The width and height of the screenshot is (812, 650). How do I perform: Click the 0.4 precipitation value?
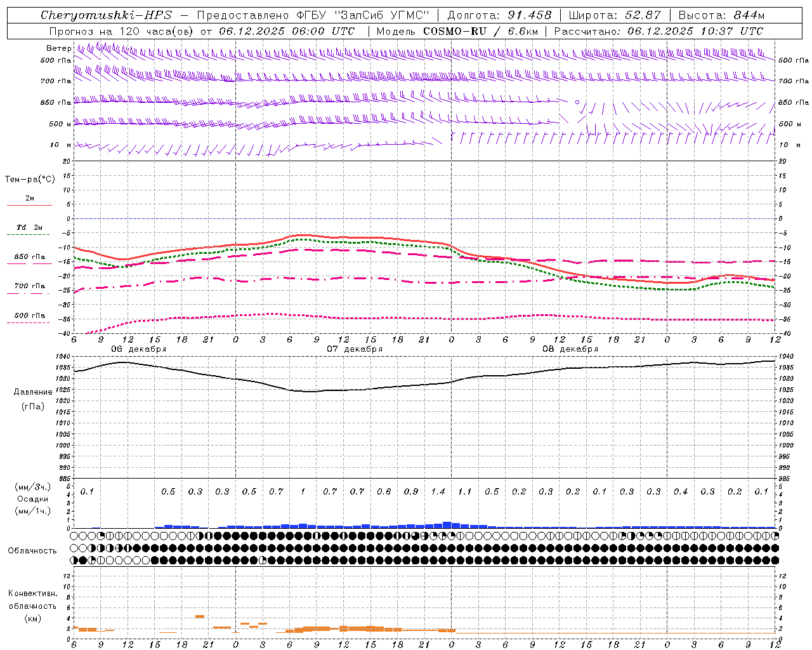681,491
